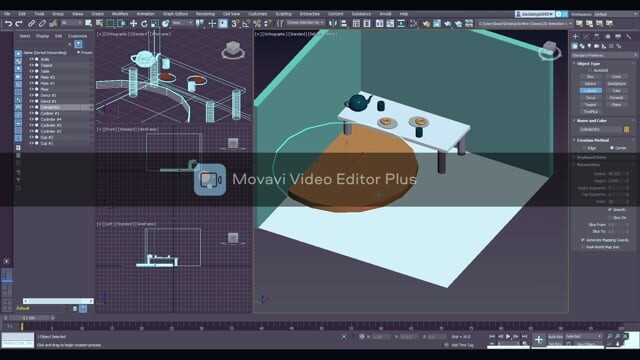640x360 pixels.
Task: Enable Real-World Map Size checkbox
Action: (x=583, y=247)
